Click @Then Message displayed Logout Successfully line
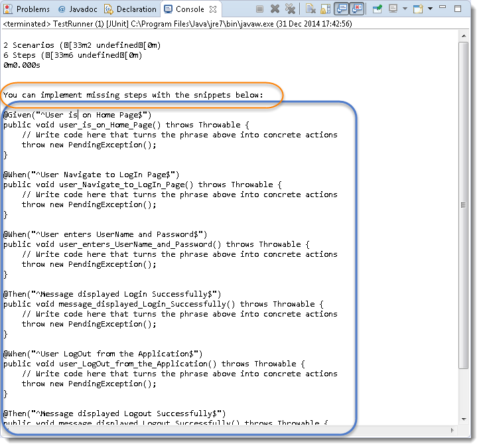Screen dimensions: 481x448 (x=114, y=414)
